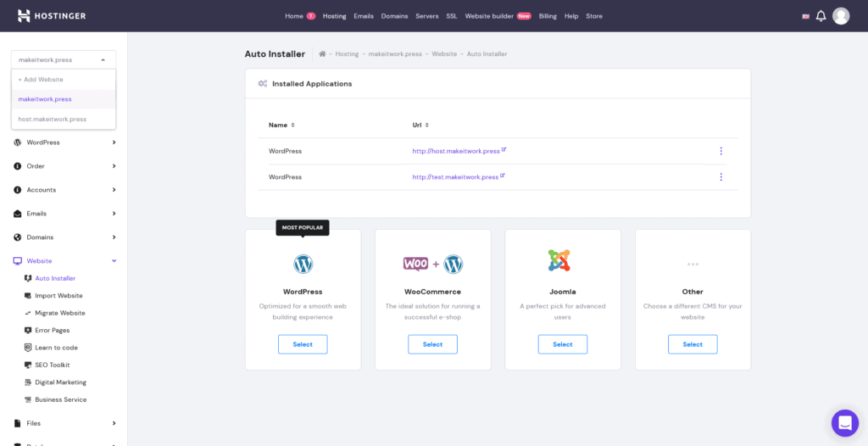Open SSL in top navigation

click(452, 16)
